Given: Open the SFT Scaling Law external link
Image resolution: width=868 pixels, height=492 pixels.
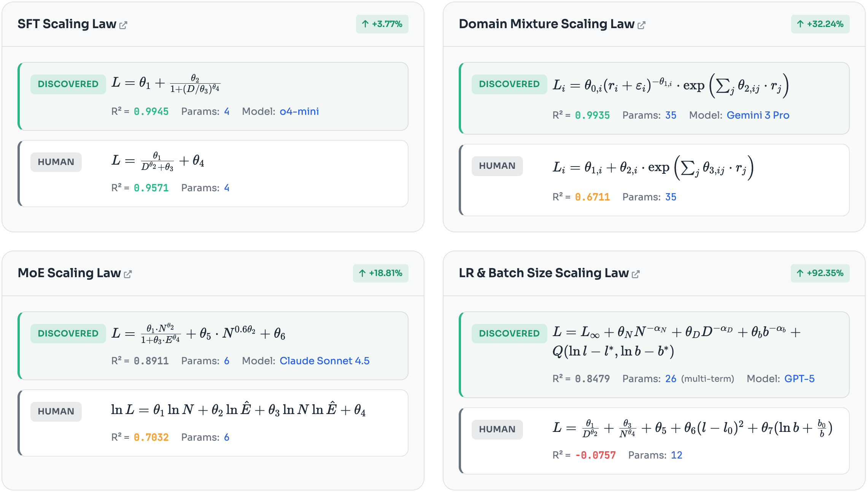Looking at the screenshot, I should pos(123,24).
